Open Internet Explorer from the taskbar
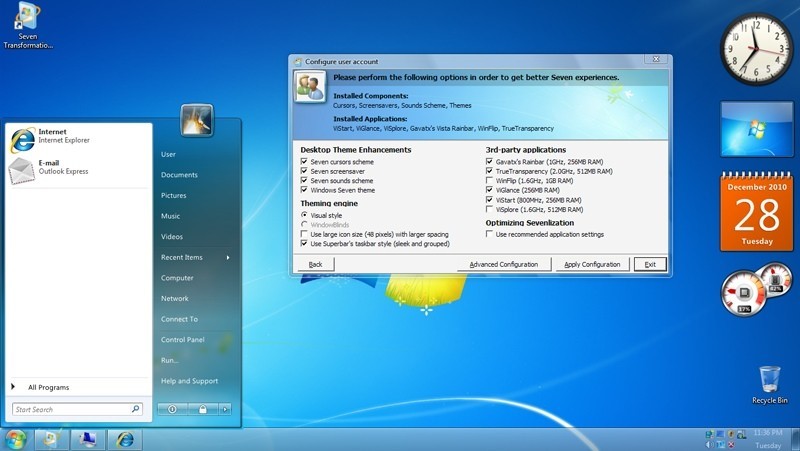 (x=124, y=439)
